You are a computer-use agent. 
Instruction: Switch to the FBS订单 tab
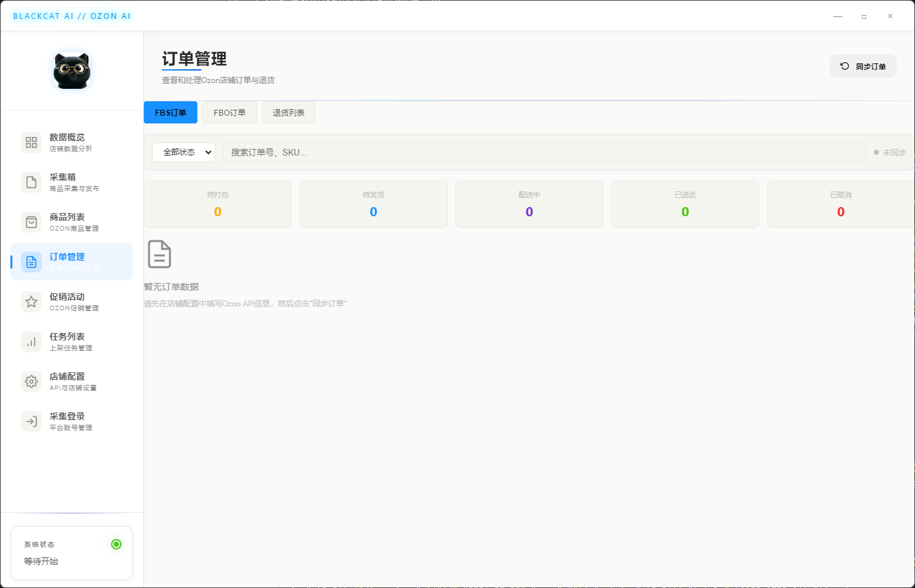(x=171, y=112)
